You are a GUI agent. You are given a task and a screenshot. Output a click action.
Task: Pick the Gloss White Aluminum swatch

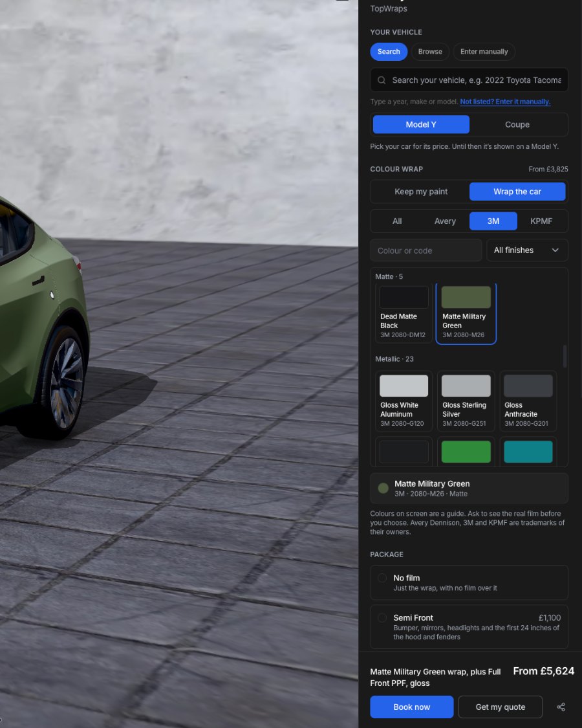tap(404, 401)
